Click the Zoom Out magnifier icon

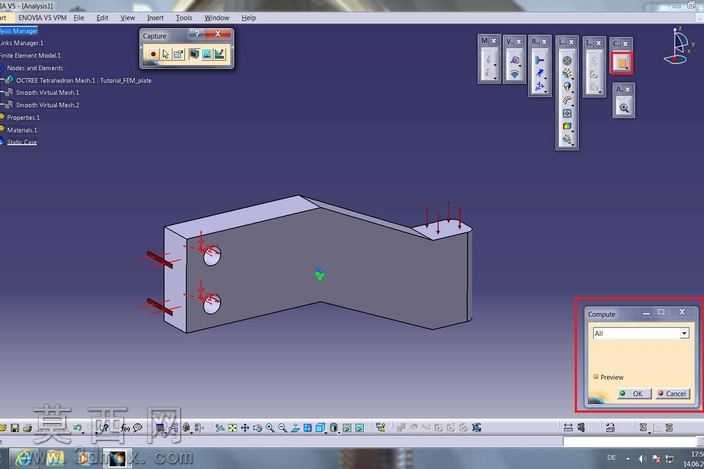(x=282, y=428)
